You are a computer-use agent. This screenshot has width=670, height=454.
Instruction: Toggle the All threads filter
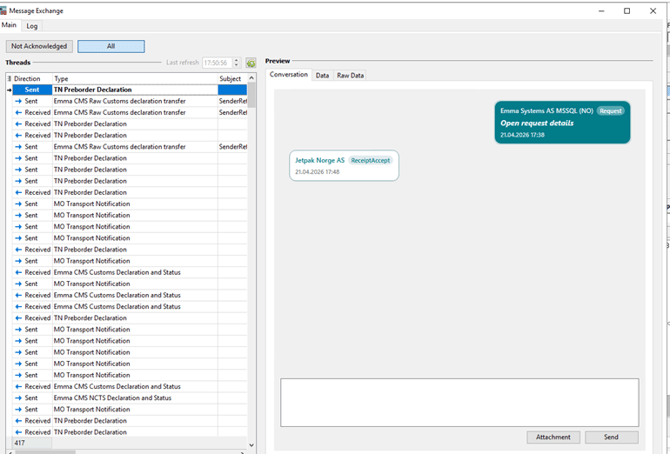(111, 46)
